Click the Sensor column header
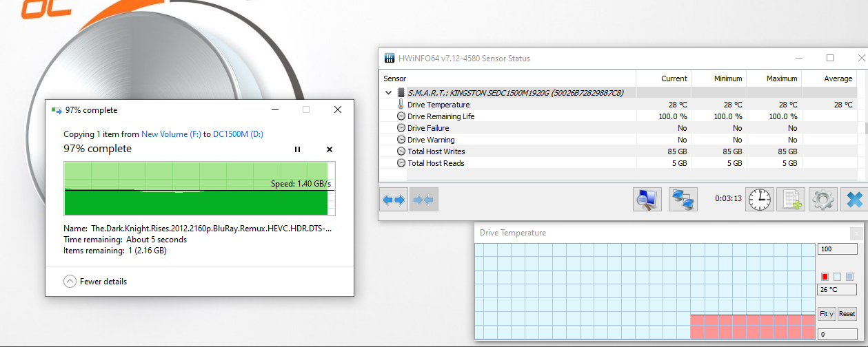868x347 pixels. click(395, 78)
